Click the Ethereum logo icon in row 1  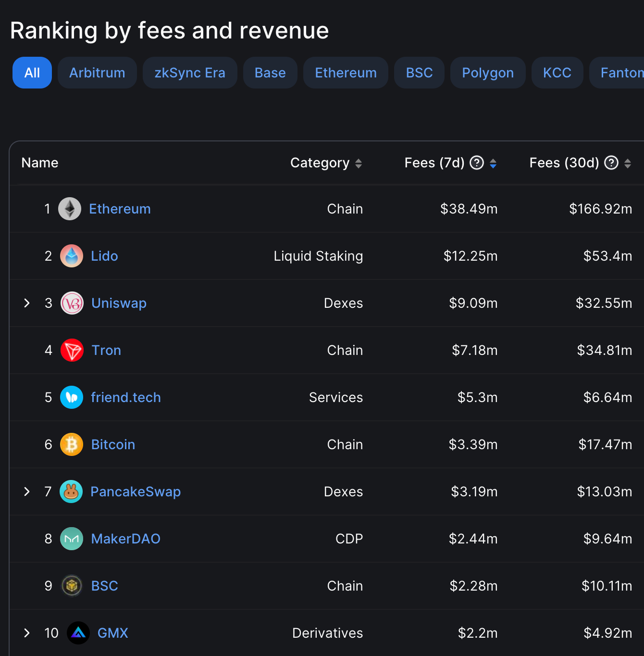70,209
